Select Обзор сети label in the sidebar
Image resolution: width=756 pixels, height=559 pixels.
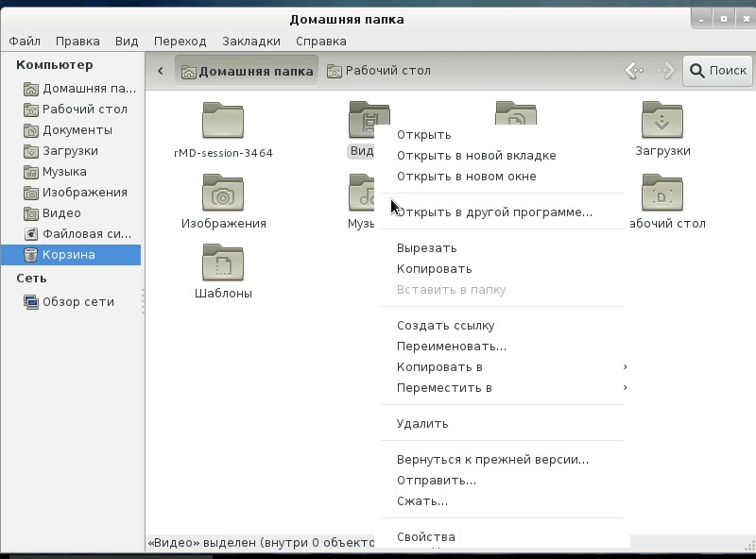[78, 301]
